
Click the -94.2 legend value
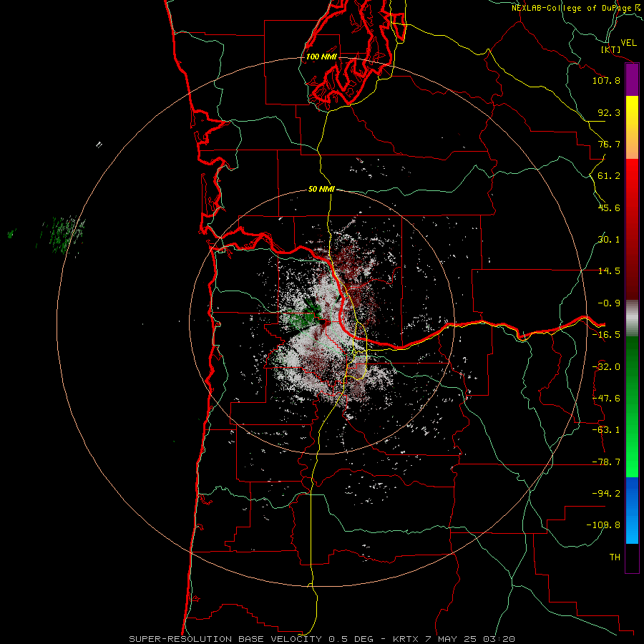[606, 494]
